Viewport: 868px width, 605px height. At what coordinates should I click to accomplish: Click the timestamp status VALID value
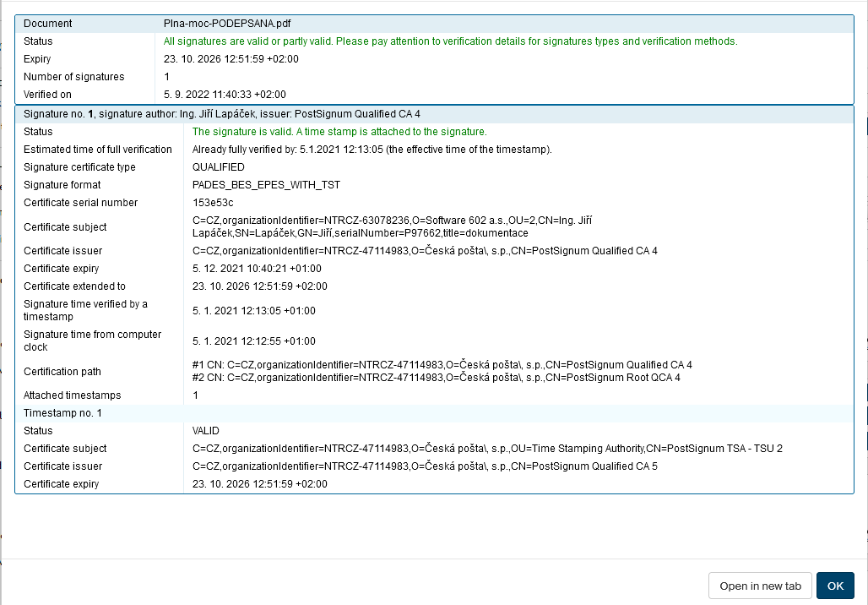click(x=206, y=431)
